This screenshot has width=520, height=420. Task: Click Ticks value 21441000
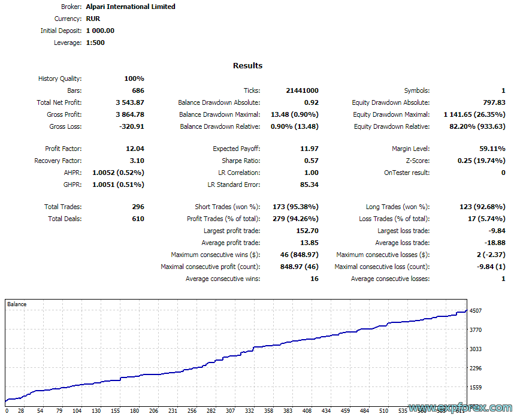tap(302, 90)
